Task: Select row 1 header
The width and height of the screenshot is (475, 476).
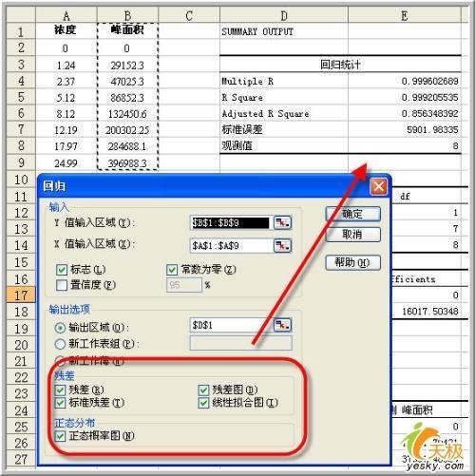Action: 21,31
